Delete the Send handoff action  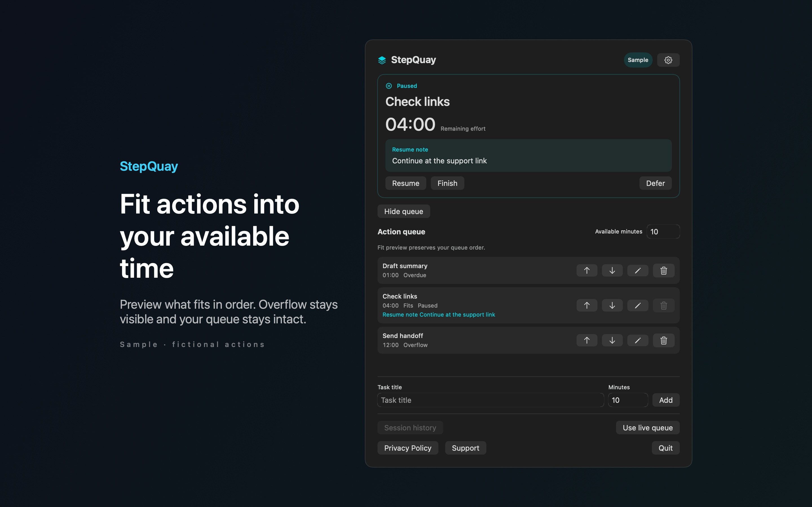(x=663, y=340)
